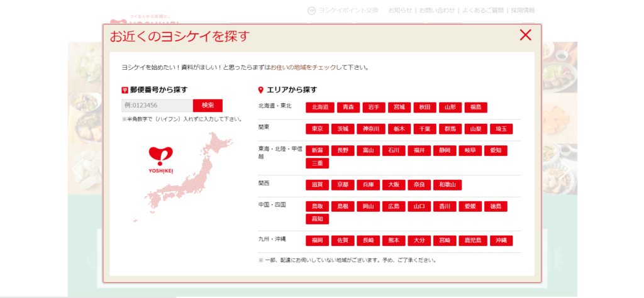This screenshot has height=298, width=644.
Task: Select 滋賀 in the Kansai row
Action: (x=317, y=185)
